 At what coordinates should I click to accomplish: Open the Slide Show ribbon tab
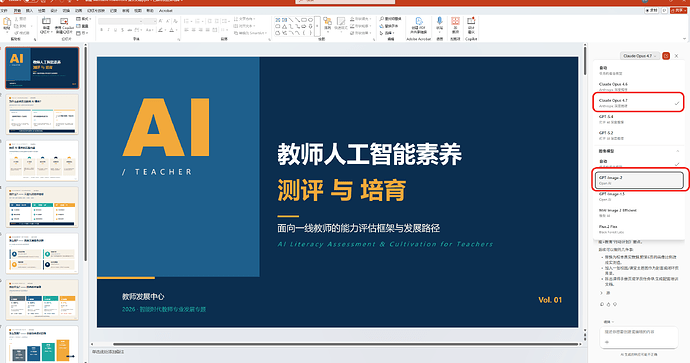click(96, 10)
